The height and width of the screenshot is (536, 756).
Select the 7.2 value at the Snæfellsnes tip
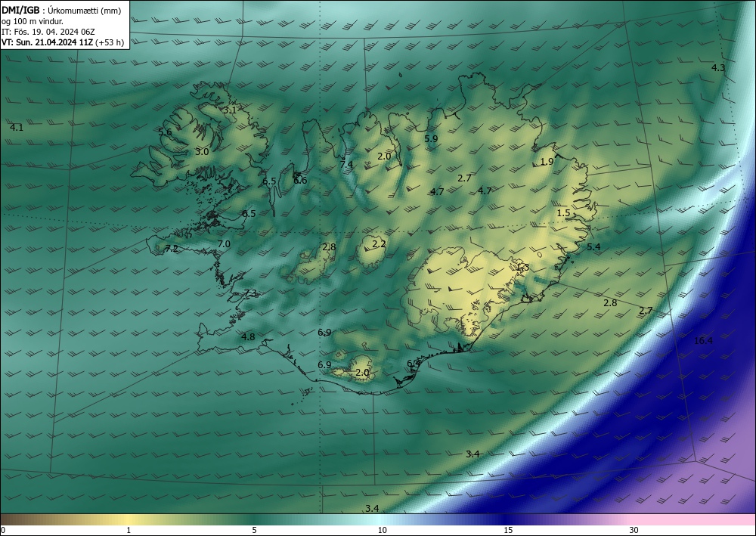tap(172, 249)
